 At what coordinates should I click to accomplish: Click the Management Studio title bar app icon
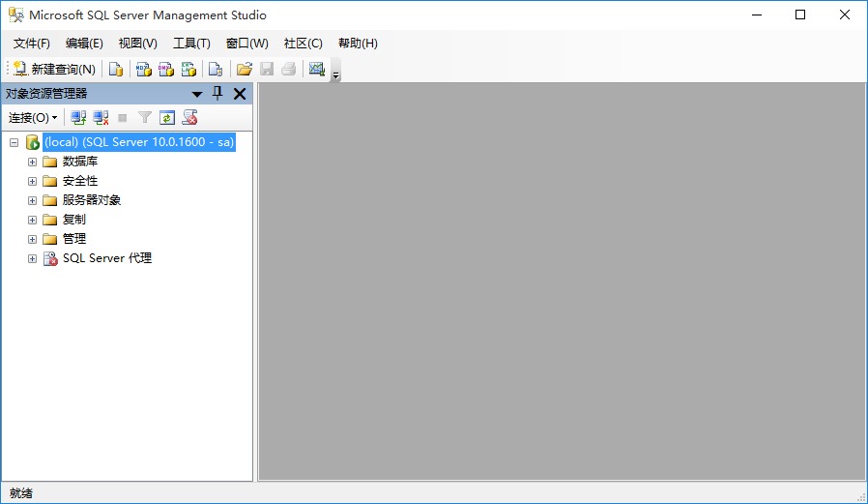[x=16, y=15]
